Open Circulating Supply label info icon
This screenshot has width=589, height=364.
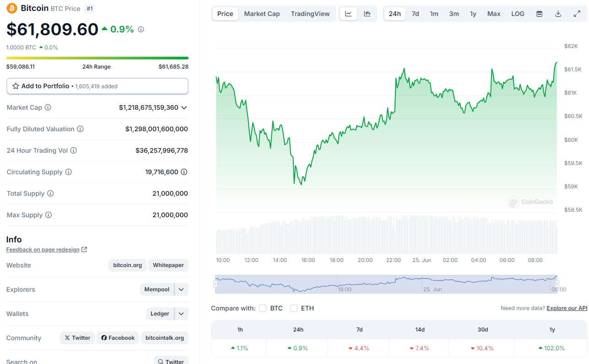point(69,172)
